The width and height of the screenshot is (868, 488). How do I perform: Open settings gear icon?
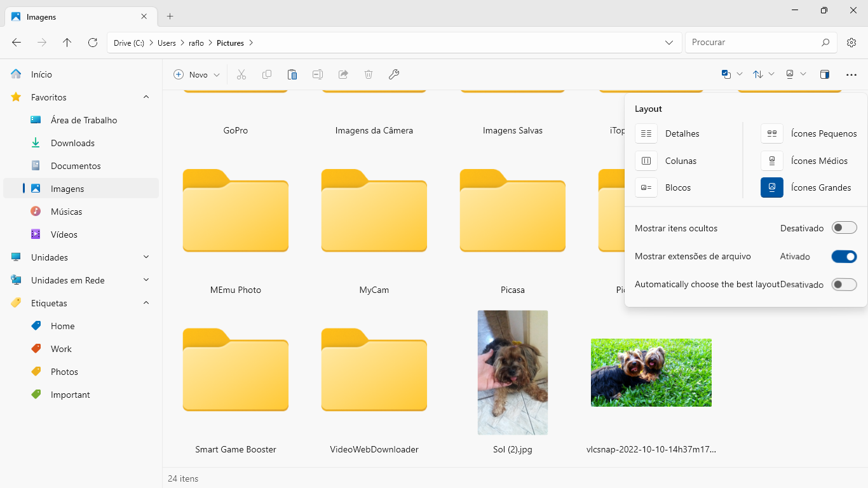tap(851, 43)
